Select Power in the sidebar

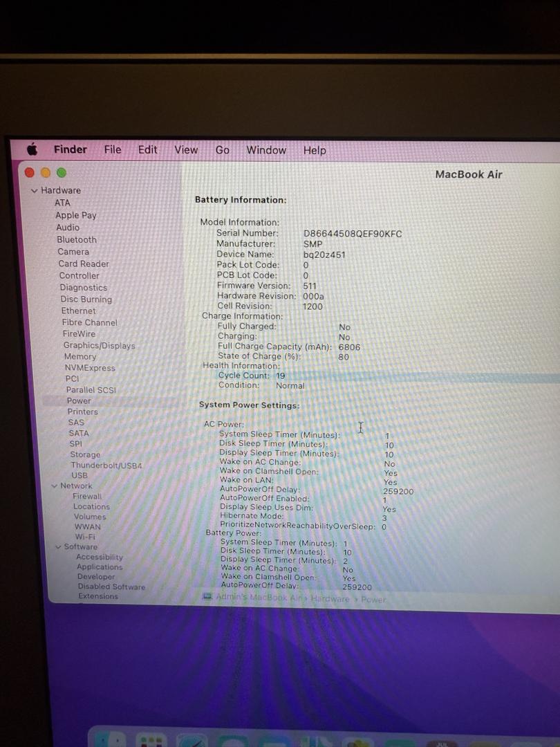(x=79, y=401)
